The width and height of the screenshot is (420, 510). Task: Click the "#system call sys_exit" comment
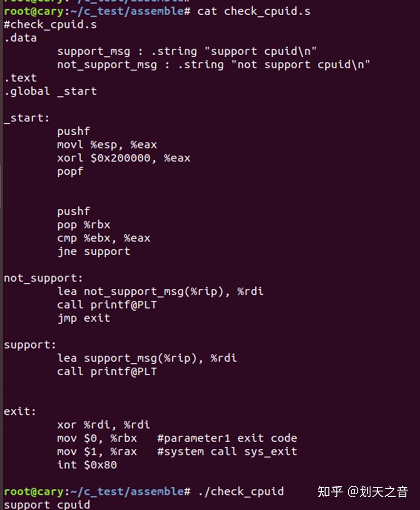[x=227, y=451]
